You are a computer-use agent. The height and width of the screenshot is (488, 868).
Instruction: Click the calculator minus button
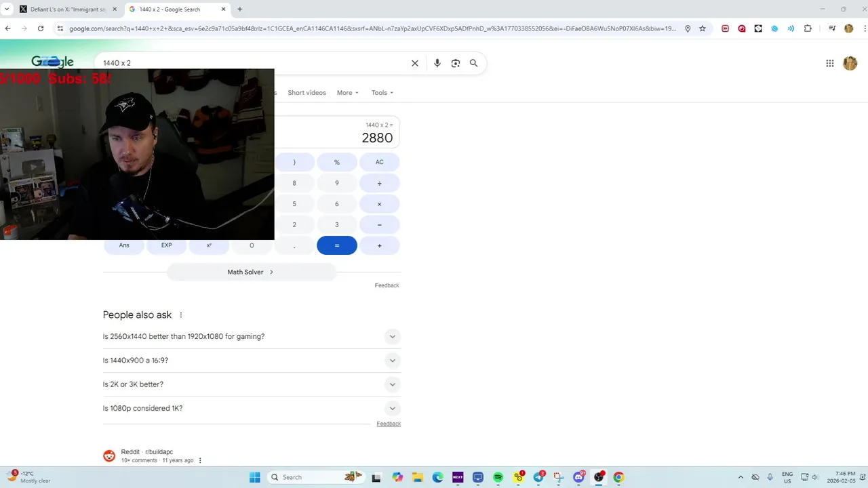point(380,225)
